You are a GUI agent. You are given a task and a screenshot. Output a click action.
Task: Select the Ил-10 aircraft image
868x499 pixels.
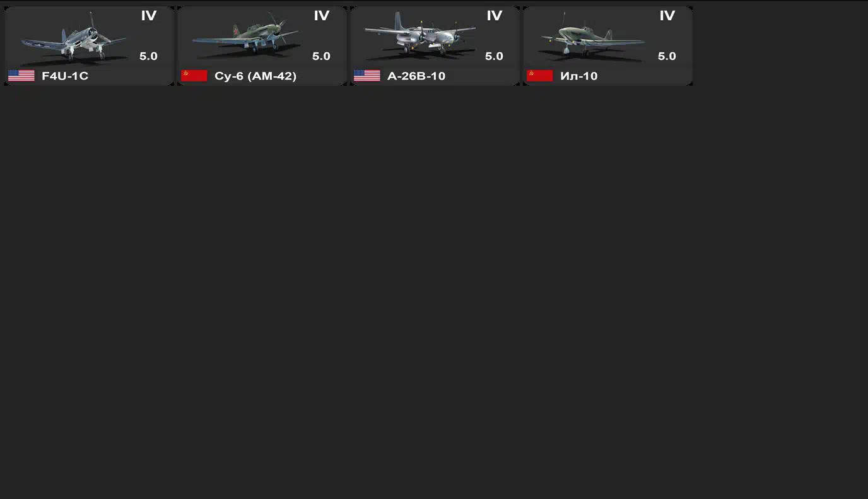(x=592, y=37)
